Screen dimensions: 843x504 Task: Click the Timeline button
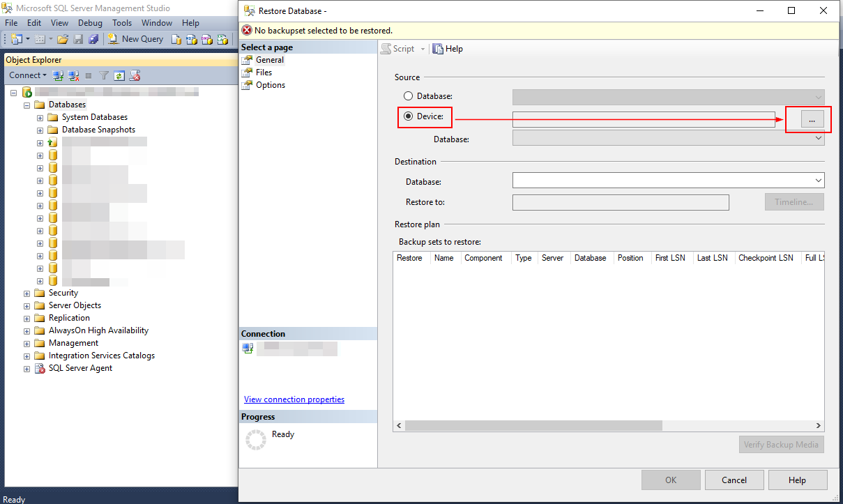coord(794,202)
